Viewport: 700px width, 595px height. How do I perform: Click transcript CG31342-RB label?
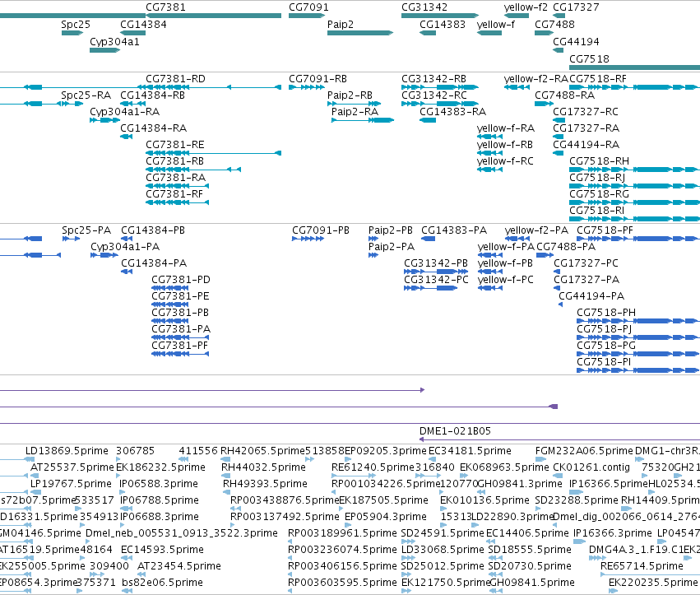(x=433, y=79)
